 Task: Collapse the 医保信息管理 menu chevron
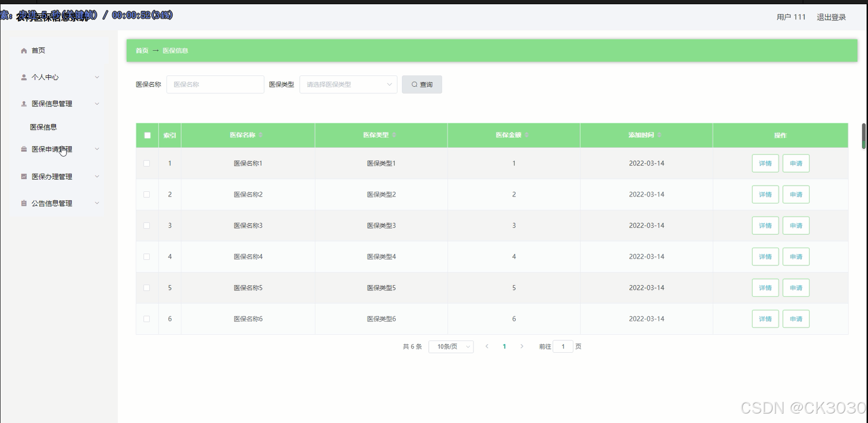pyautogui.click(x=97, y=104)
